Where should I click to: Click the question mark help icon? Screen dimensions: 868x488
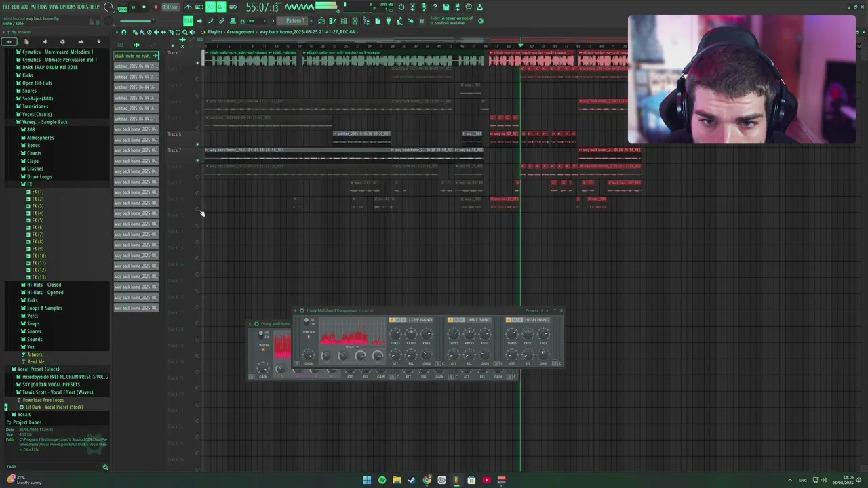(435, 7)
